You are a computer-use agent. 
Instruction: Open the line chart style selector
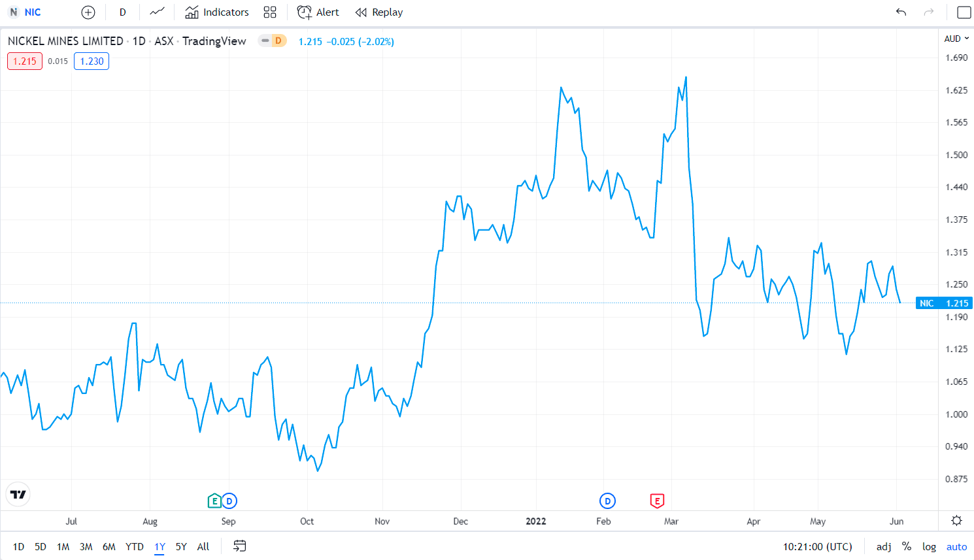coord(157,12)
